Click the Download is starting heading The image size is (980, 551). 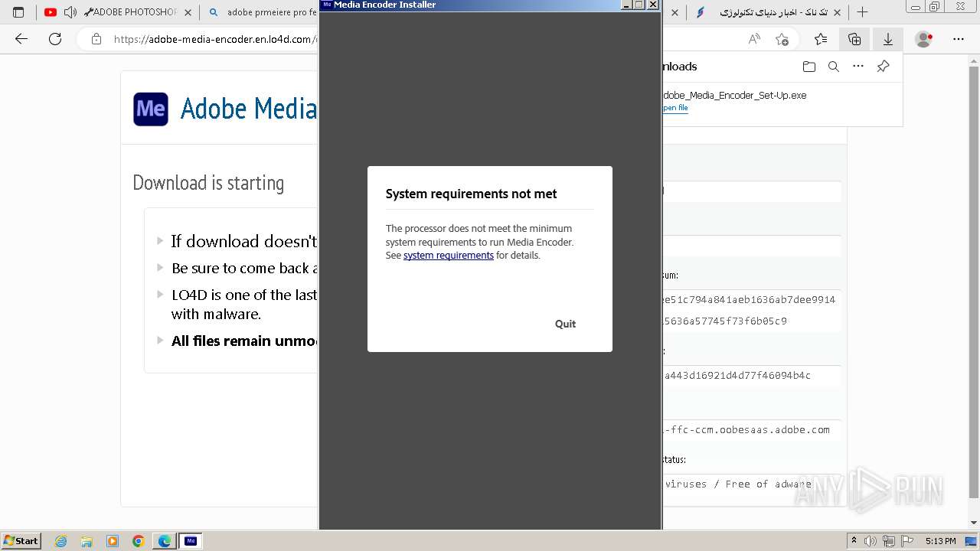coord(208,183)
